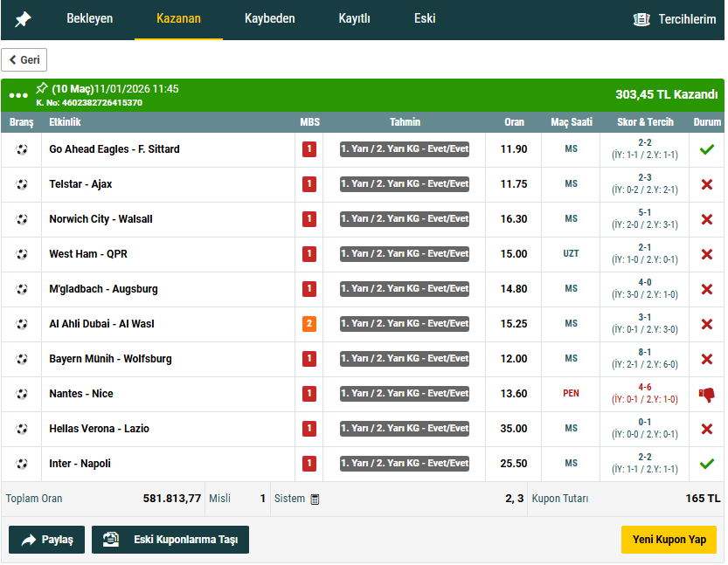Viewport: 728px width, 565px height.
Task: Share the coupon with Paylaş
Action: pyautogui.click(x=47, y=540)
